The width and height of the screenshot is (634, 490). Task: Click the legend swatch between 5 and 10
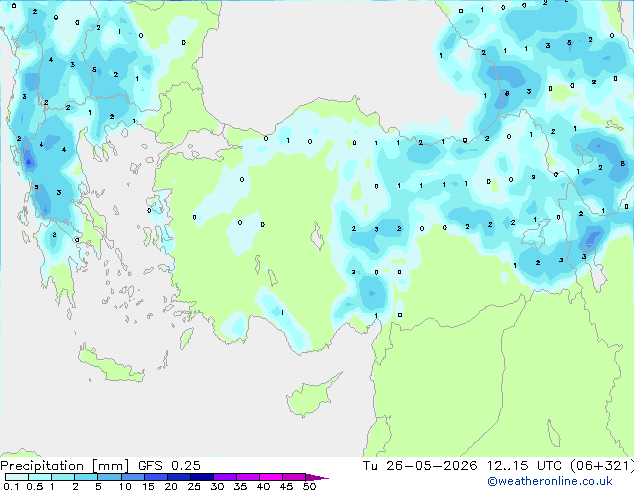click(x=109, y=477)
